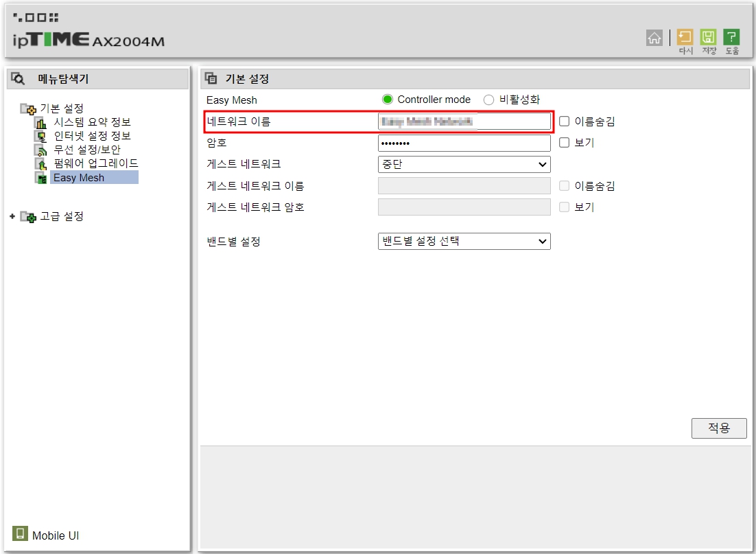
Task: Click the 인터넷 설정 정보 icon
Action: (41, 137)
